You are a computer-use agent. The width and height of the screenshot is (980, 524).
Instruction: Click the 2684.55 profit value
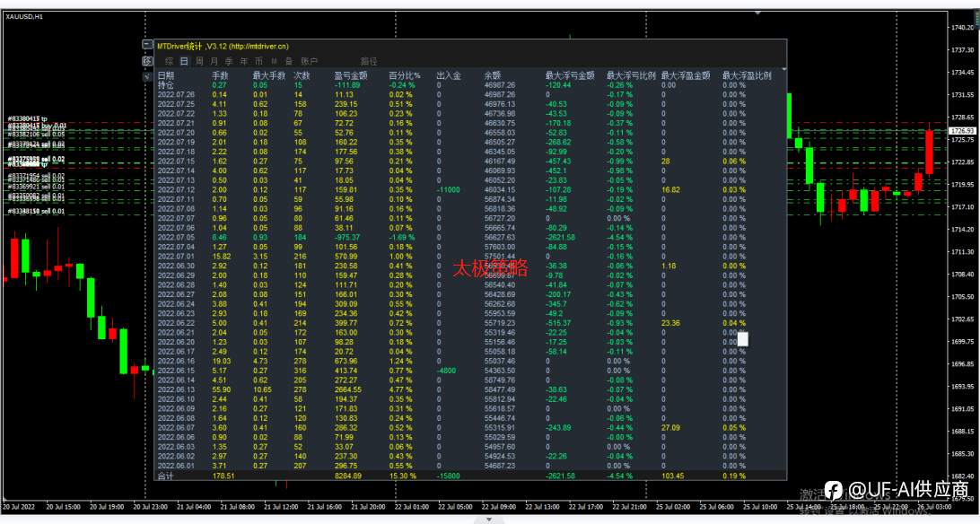coord(347,389)
